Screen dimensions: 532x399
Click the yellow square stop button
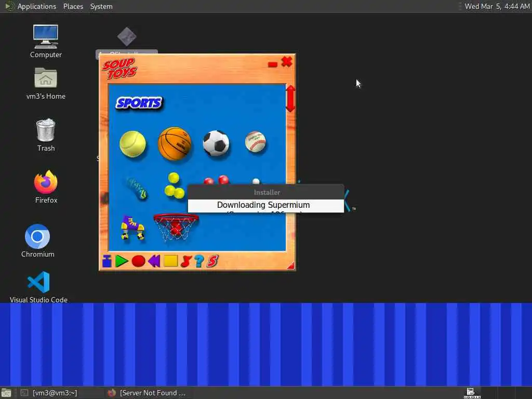170,261
